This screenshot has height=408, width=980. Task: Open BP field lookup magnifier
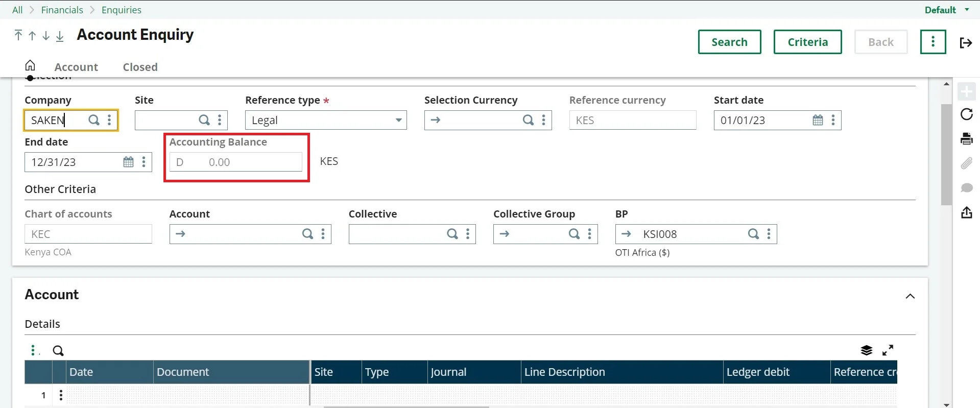[x=754, y=234]
